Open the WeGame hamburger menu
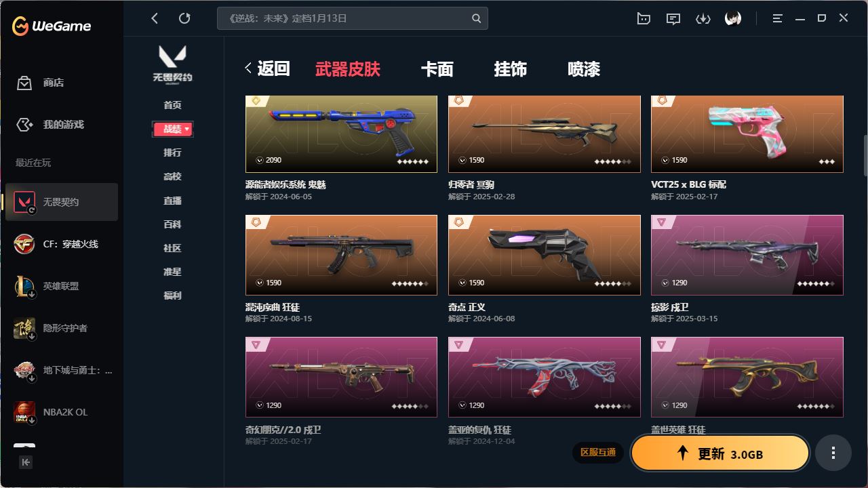The width and height of the screenshot is (868, 488). tap(778, 18)
